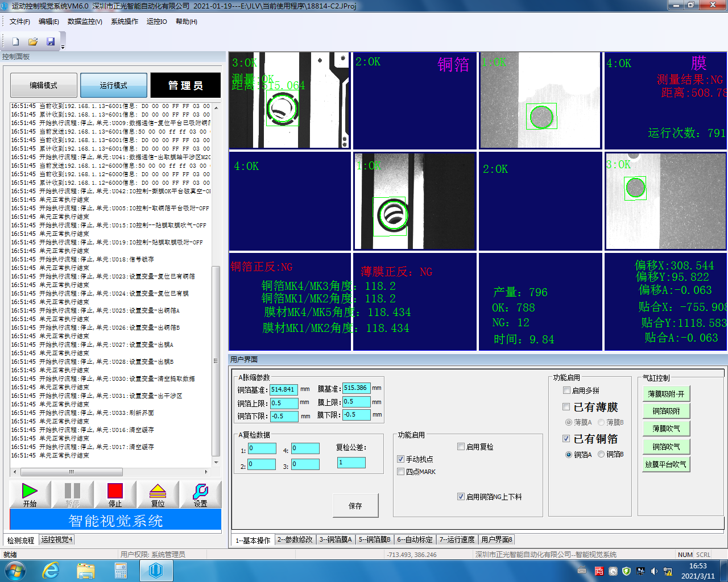The image size is (728, 582).
Task: Click camera 3 copper foil image thumbnail
Action: tap(289, 101)
